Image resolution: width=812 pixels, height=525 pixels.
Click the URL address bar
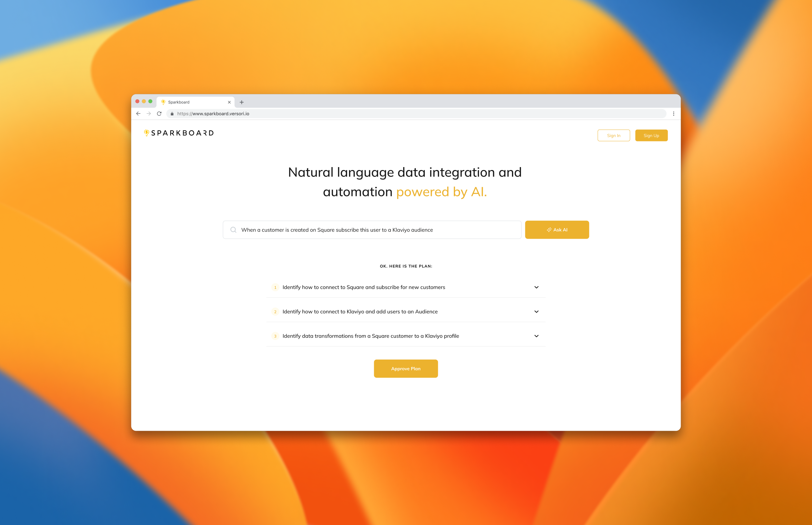point(409,114)
